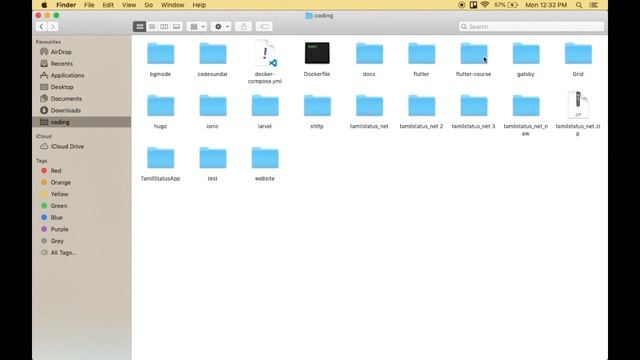Screen dimensions: 640x360
Task: Open the test folder
Action: click(213, 158)
